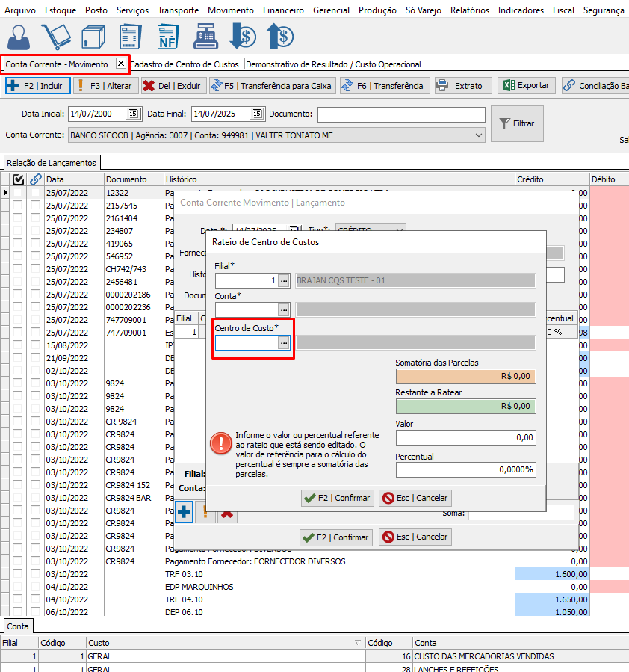Expand the Conta Corrente bank account dropdown
629x672 pixels.
click(479, 135)
